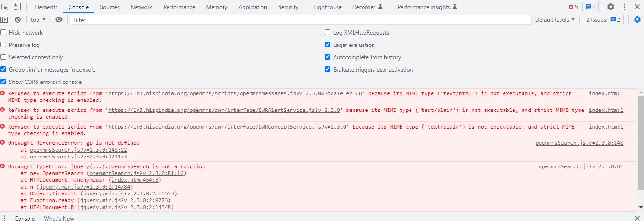Enable the Hide network checkbox
Image resolution: width=644 pixels, height=221 pixels.
4,33
